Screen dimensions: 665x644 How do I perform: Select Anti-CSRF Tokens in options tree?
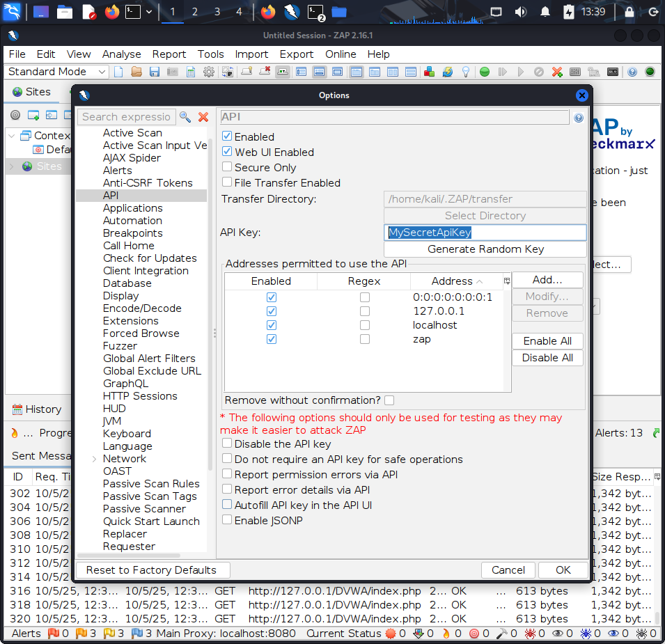coord(148,182)
